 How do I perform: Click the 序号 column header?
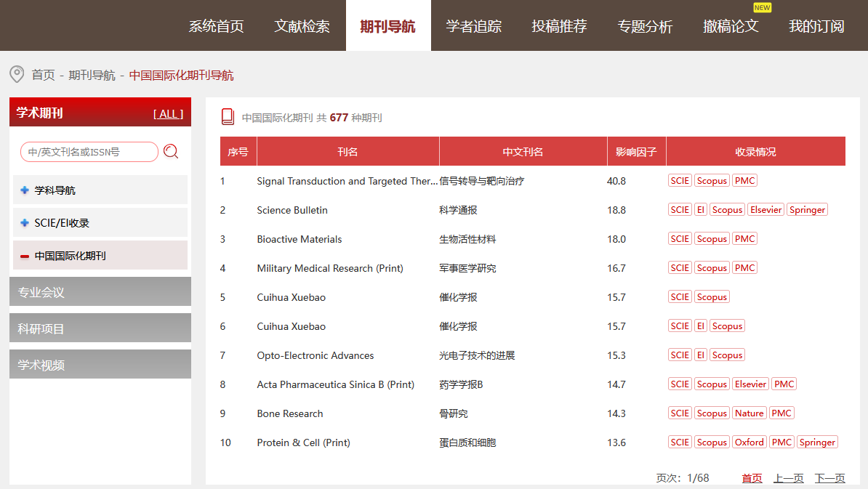[x=238, y=152]
